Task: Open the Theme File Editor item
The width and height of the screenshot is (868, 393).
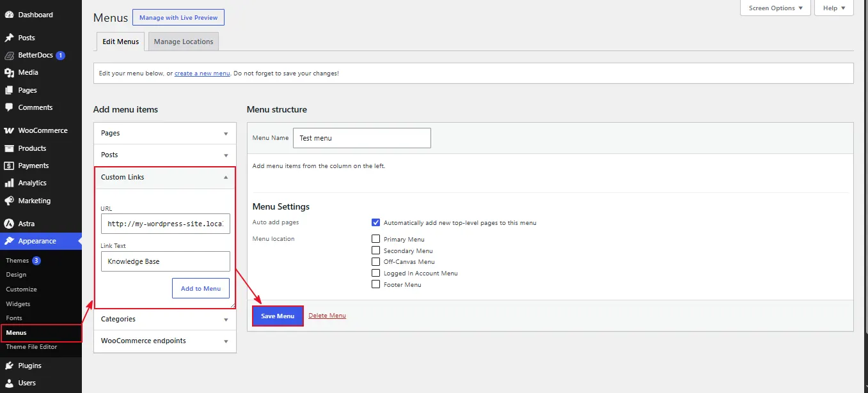Action: coord(31,346)
